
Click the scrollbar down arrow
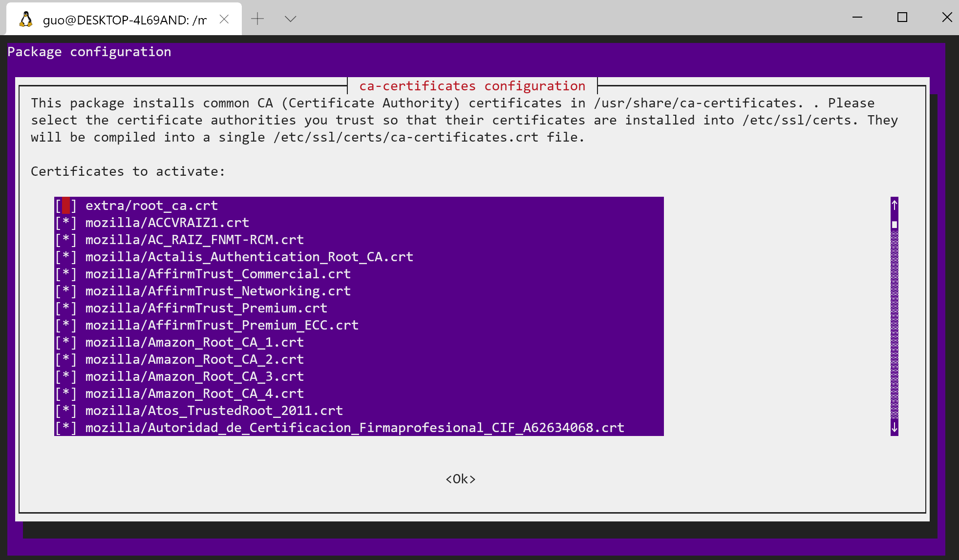coord(894,428)
